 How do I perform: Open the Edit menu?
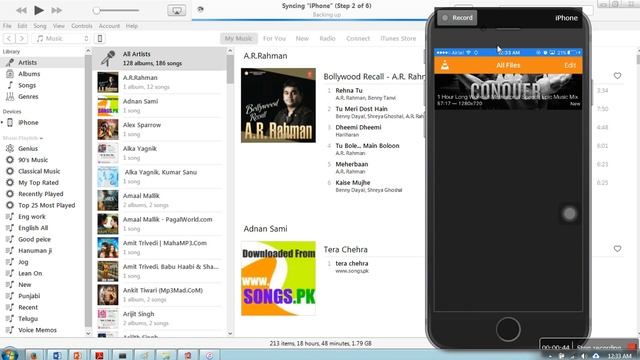[22, 26]
